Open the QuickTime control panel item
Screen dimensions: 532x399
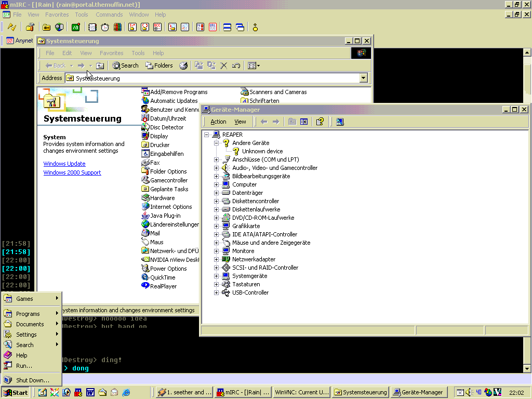click(x=158, y=277)
